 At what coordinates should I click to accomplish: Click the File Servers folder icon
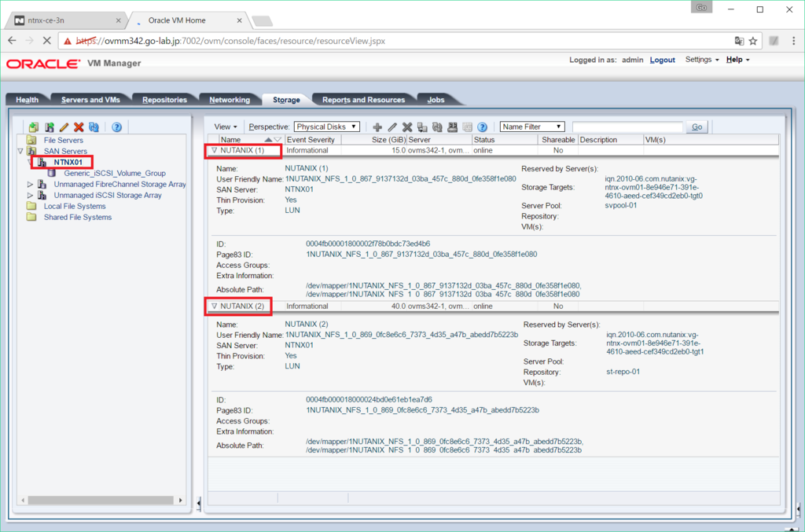coord(31,140)
